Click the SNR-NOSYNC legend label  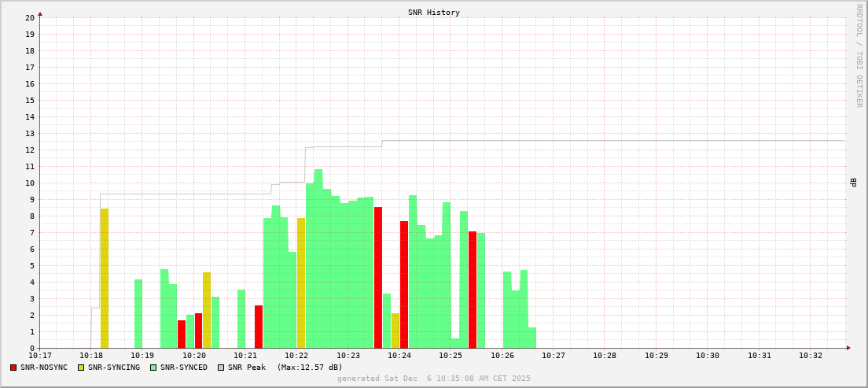click(44, 368)
